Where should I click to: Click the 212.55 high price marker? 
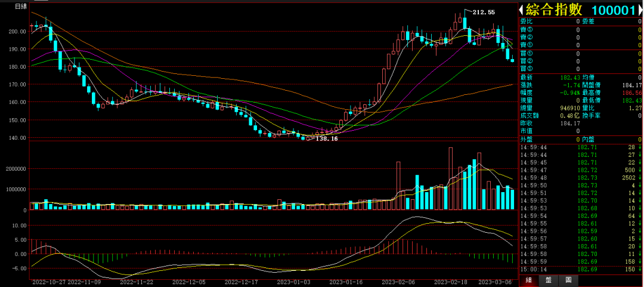(483, 12)
